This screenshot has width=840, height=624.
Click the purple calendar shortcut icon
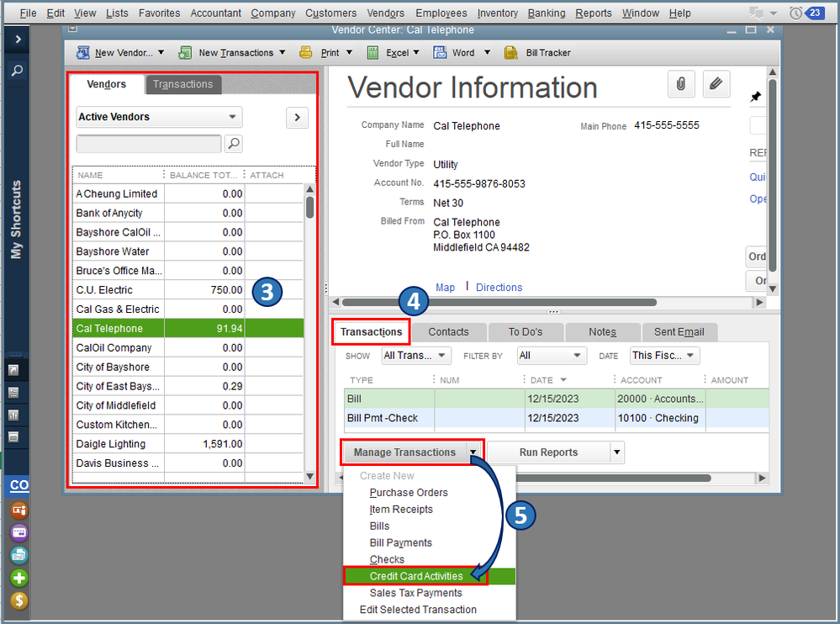(x=18, y=532)
